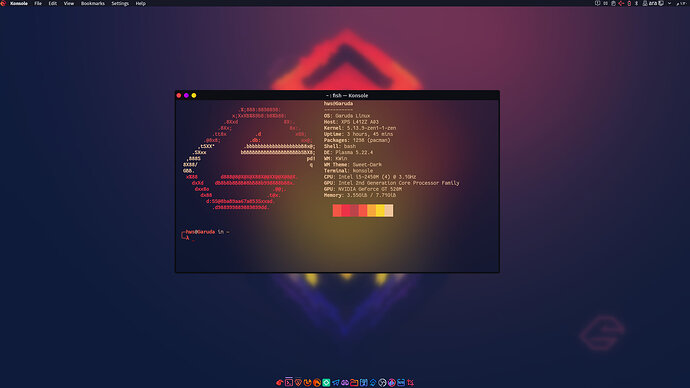Open the pink-blue round icon in dock
Screen dimensions: 690x388
[392, 383]
